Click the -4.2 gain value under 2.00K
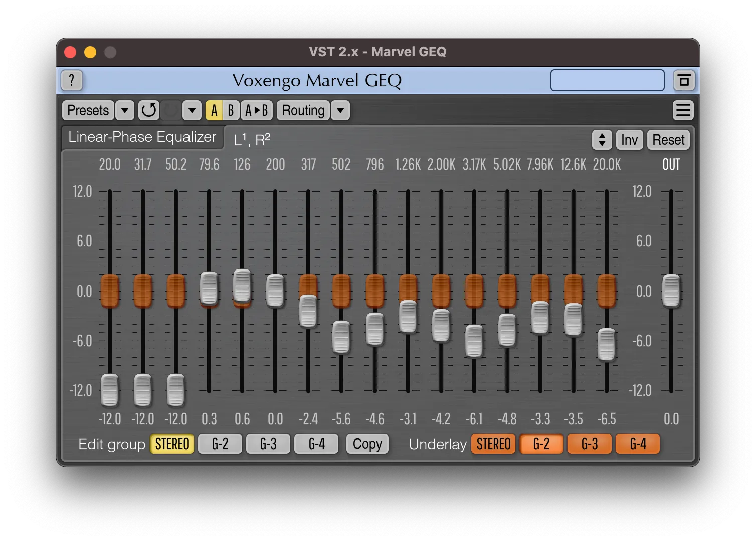This screenshot has width=756, height=541. point(441,419)
